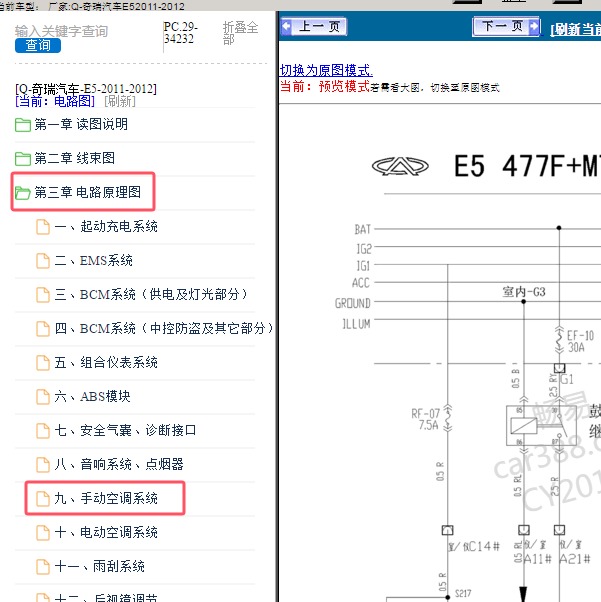
Task: Expand the 第一章 读图说明 folder
Action: pyautogui.click(x=81, y=124)
